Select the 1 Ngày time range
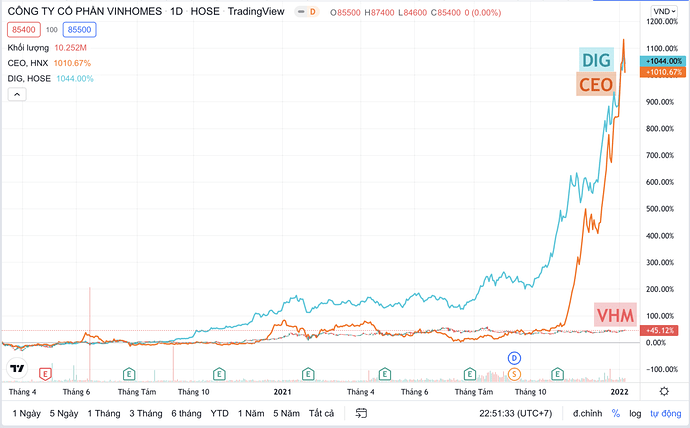 (x=26, y=413)
